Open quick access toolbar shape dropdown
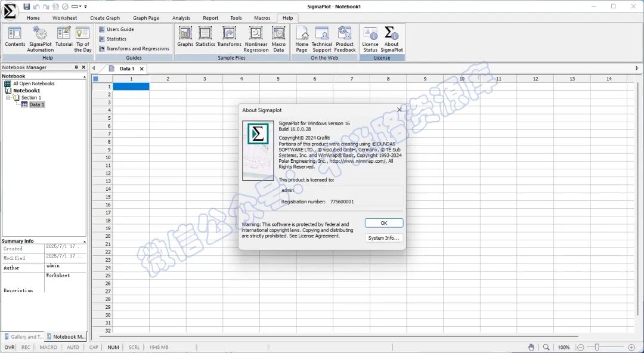The width and height of the screenshot is (644, 353). 76,7
